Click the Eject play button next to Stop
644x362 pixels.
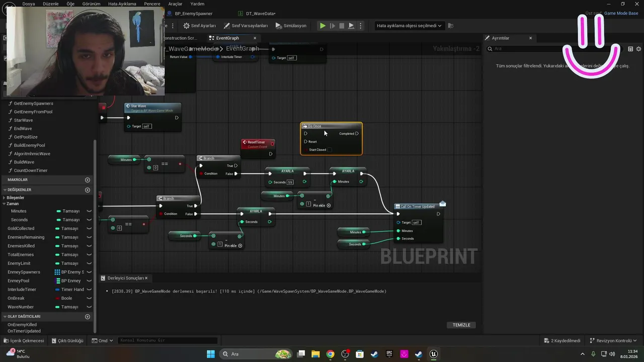click(351, 26)
